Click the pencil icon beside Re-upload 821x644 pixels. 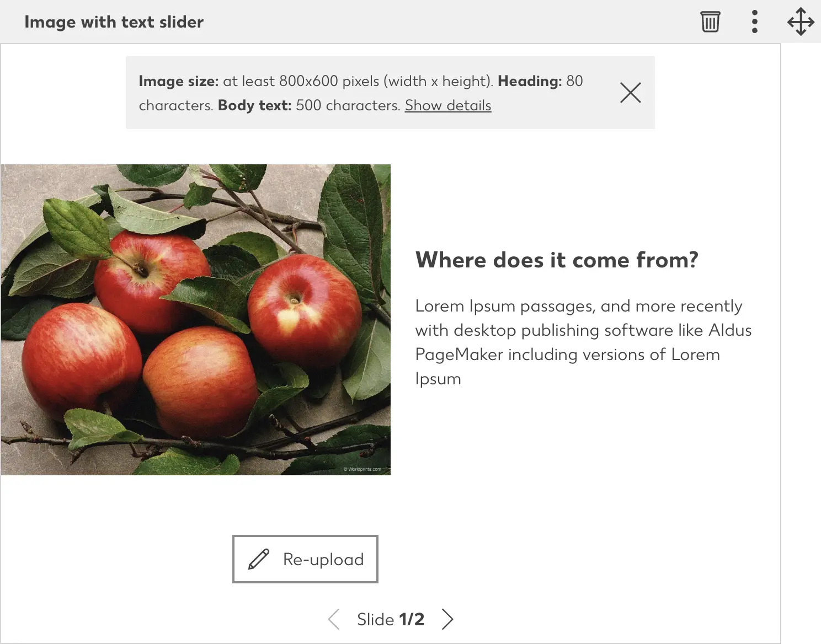259,559
